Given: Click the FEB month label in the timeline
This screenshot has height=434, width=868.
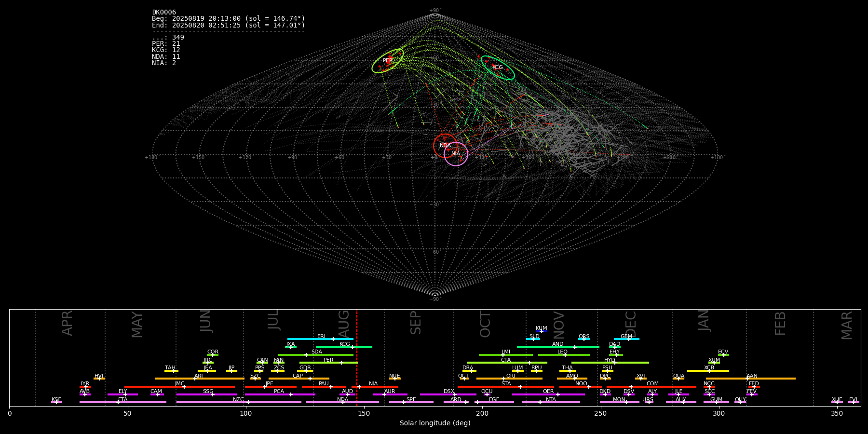Looking at the screenshot, I should [780, 323].
